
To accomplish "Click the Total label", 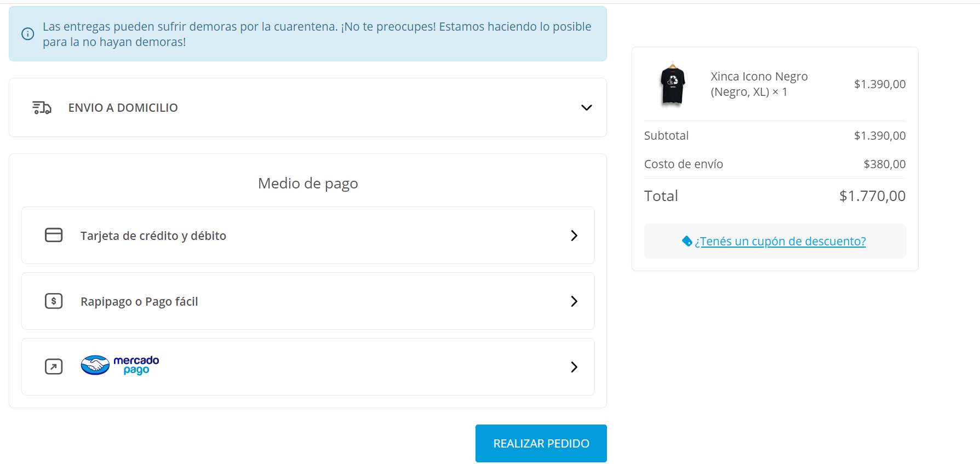I will point(661,196).
